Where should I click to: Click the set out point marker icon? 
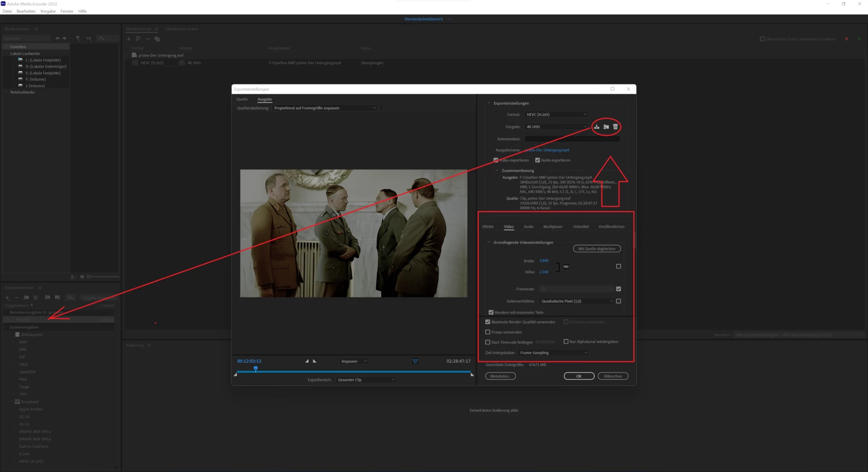314,361
